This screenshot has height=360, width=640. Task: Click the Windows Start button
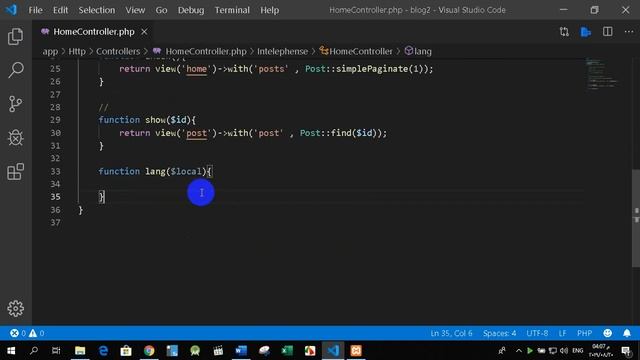click(11, 351)
